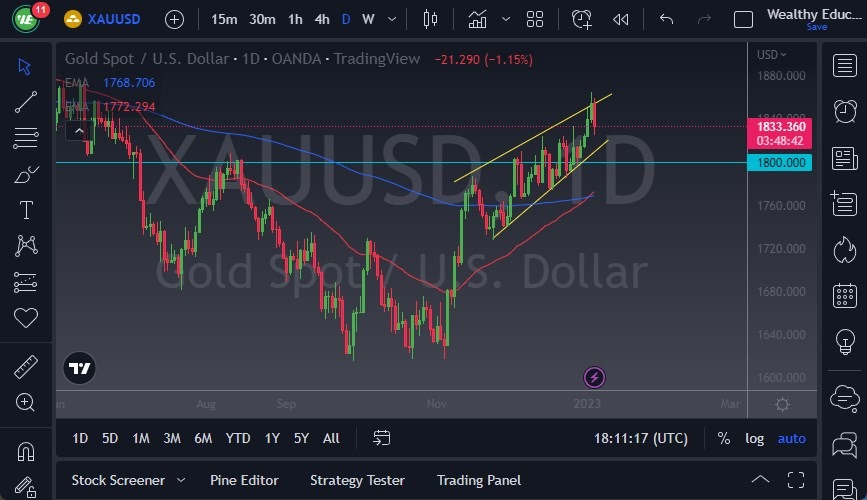Open the Trading Panel tab
Viewport: 867px width, 500px height.
[x=479, y=480]
